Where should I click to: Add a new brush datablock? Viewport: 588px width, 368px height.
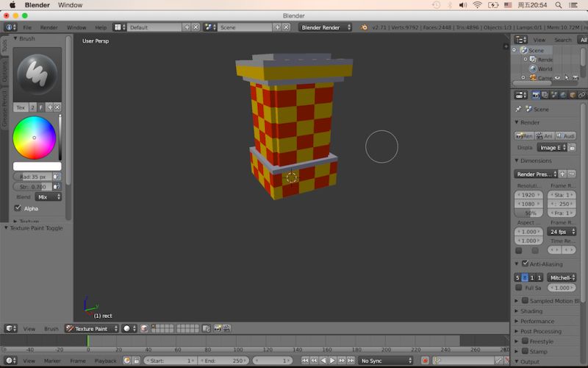click(49, 107)
